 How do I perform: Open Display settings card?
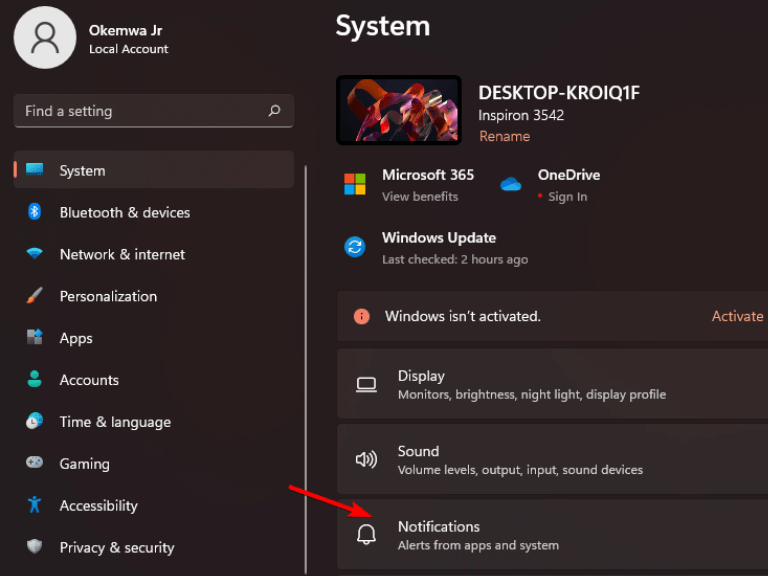coord(552,384)
